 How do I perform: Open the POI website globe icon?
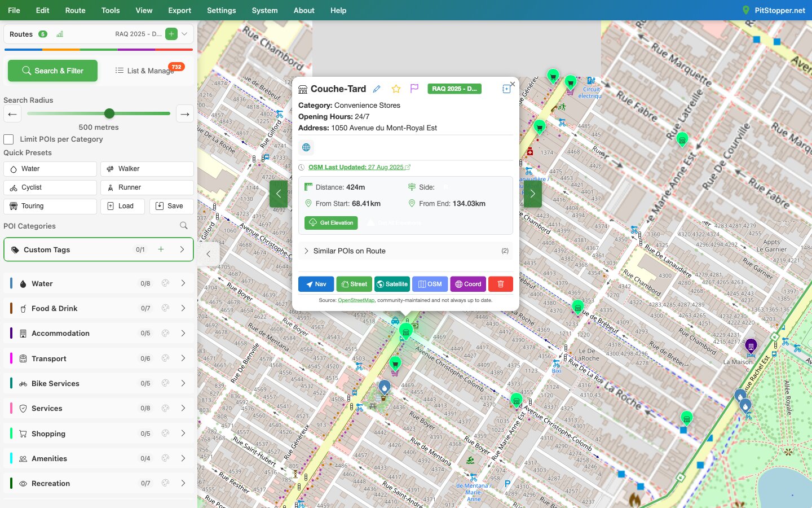tap(306, 147)
